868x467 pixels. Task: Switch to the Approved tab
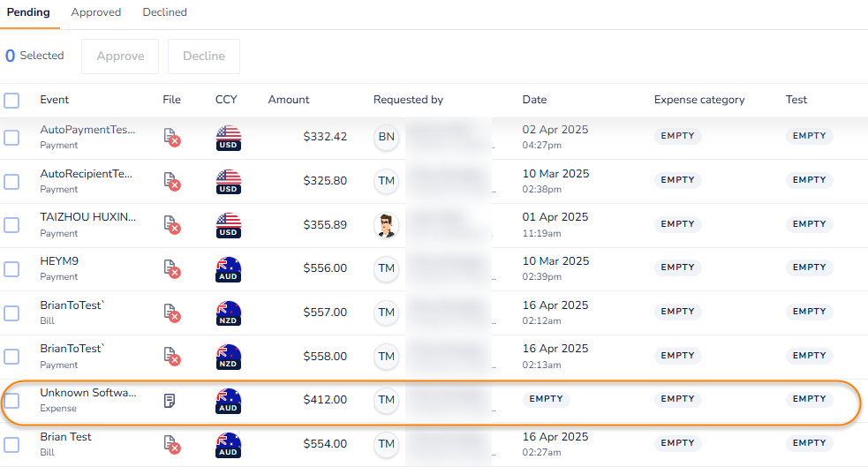click(x=96, y=12)
